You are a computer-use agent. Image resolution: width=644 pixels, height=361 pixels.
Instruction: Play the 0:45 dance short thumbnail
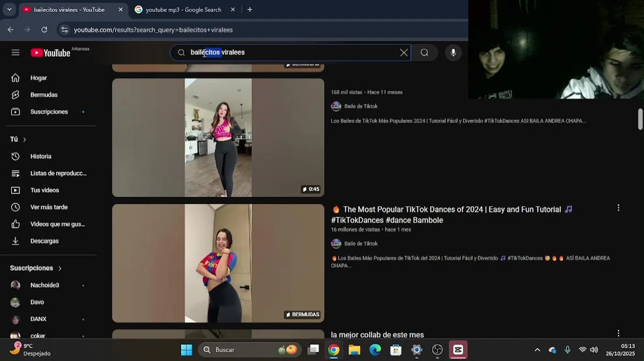coord(218,137)
